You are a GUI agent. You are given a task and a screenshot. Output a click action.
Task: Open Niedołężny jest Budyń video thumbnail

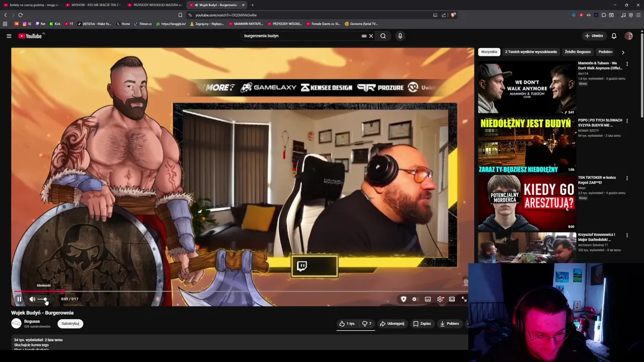(x=527, y=145)
